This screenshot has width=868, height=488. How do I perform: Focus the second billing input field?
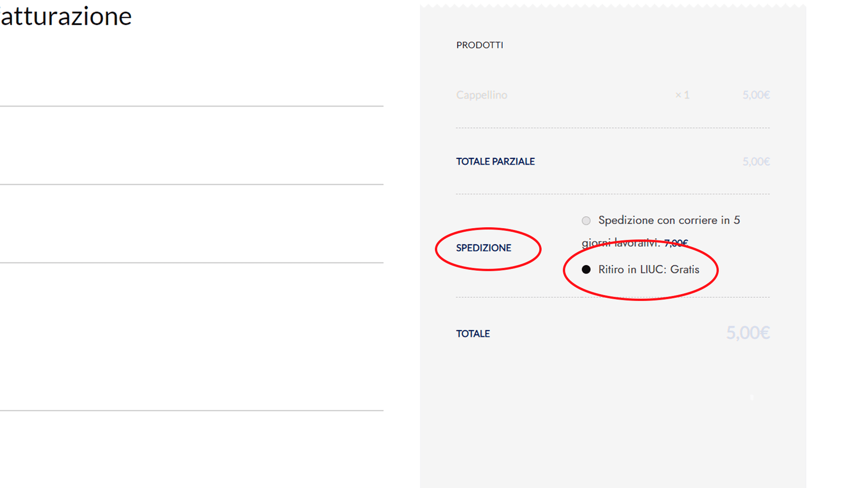click(x=192, y=171)
